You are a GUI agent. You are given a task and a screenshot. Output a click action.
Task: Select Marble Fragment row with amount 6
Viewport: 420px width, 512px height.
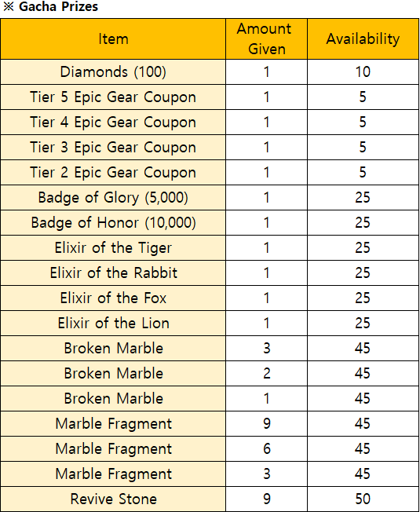210,448
